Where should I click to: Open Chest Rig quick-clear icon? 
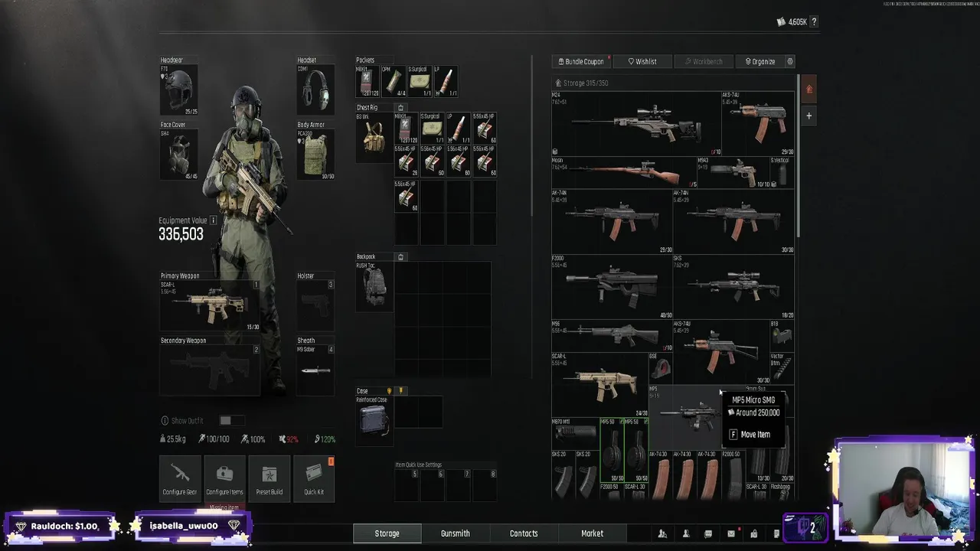[x=400, y=107]
